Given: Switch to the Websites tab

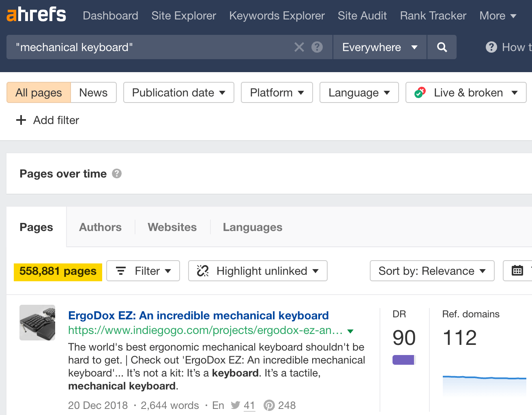Looking at the screenshot, I should [172, 227].
